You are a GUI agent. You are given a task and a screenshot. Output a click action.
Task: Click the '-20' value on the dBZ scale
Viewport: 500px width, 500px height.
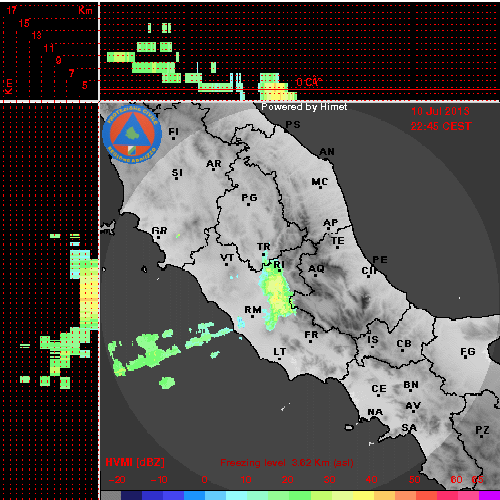(117, 480)
